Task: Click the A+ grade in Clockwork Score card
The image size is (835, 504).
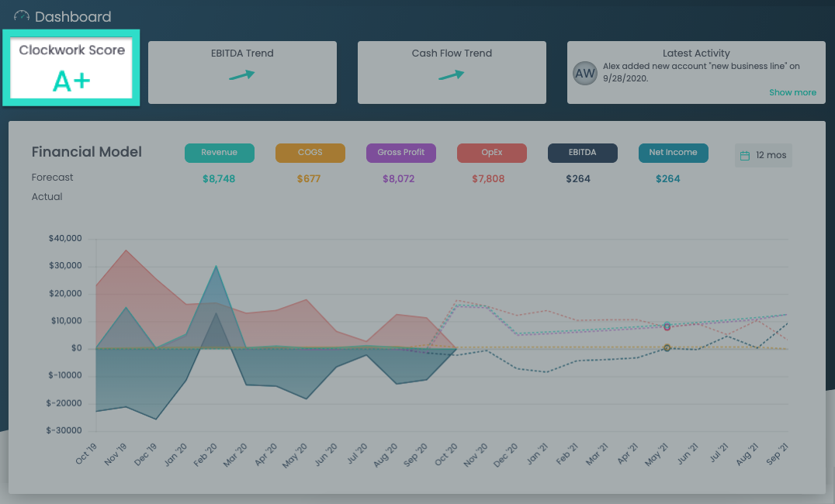Action: 71,80
